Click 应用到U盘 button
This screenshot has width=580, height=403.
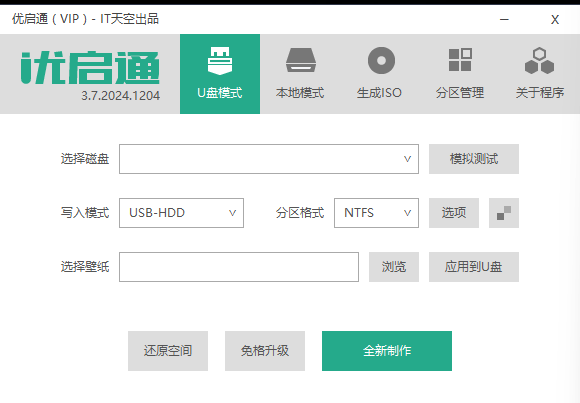pyautogui.click(x=474, y=267)
